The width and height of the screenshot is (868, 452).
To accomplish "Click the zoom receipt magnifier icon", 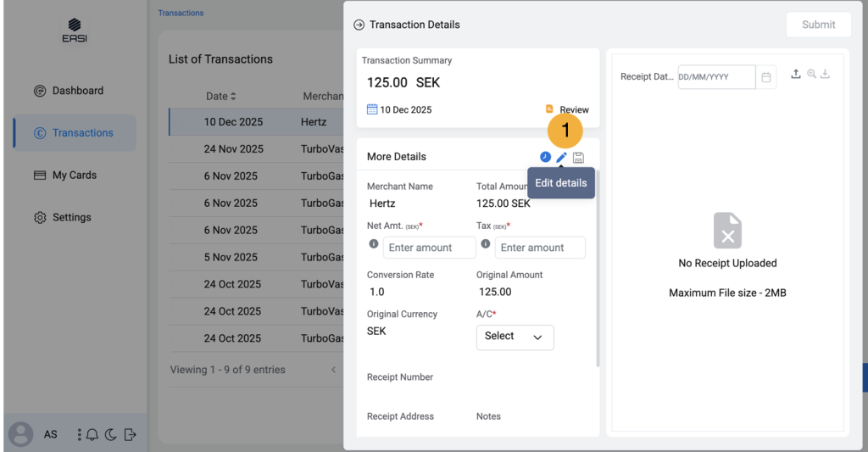I will coord(811,75).
